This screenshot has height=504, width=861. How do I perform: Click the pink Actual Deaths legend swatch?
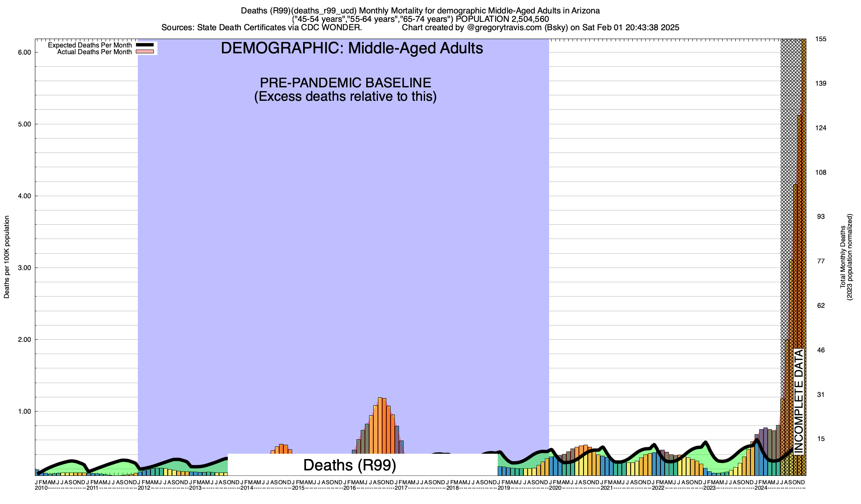click(145, 52)
